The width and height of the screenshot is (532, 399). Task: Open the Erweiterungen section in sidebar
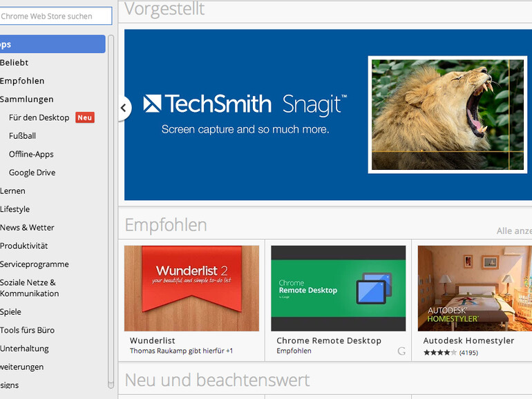pyautogui.click(x=21, y=367)
